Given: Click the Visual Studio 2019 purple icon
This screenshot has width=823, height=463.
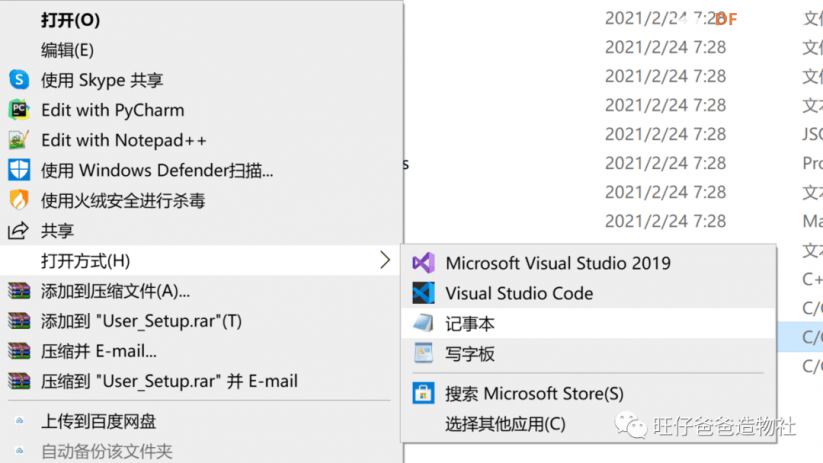Looking at the screenshot, I should tap(423, 262).
